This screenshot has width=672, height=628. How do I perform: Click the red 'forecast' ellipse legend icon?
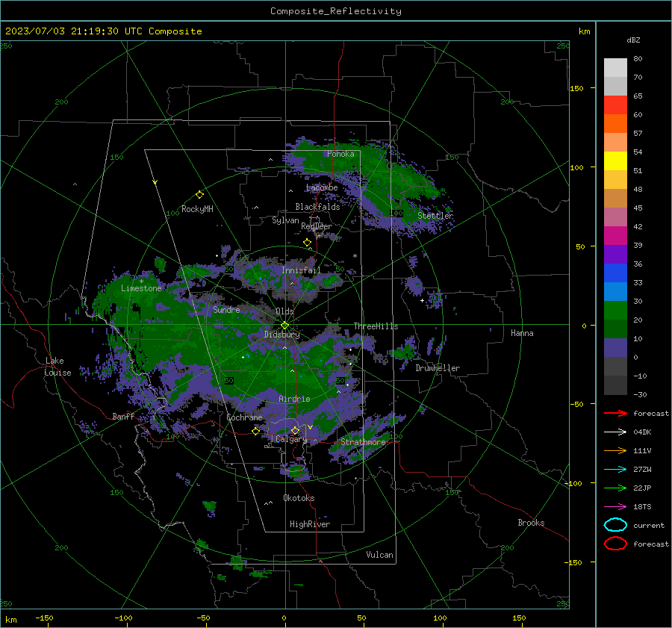[615, 544]
